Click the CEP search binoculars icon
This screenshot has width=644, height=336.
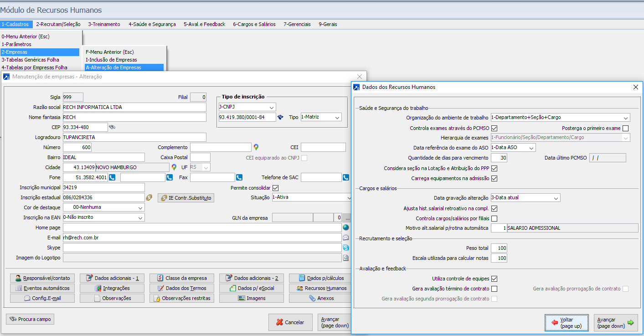112,127
